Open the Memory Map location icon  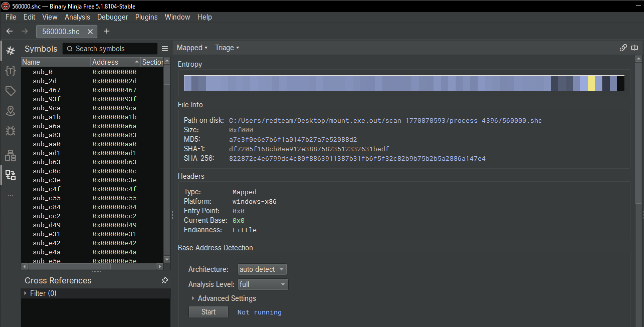[11, 111]
